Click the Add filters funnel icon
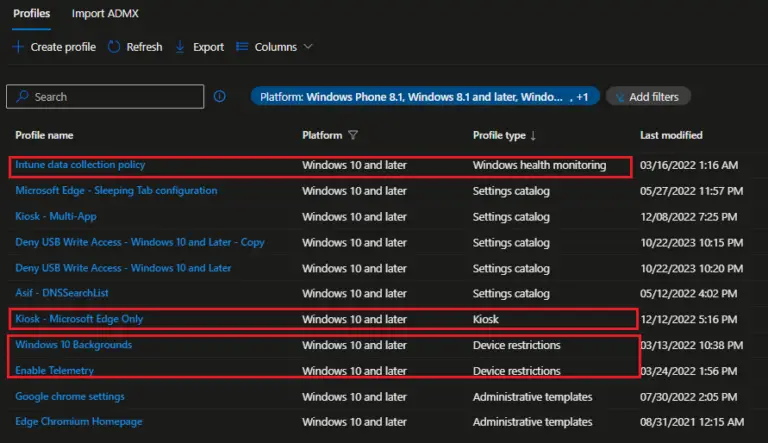This screenshot has height=443, width=768. coord(621,97)
